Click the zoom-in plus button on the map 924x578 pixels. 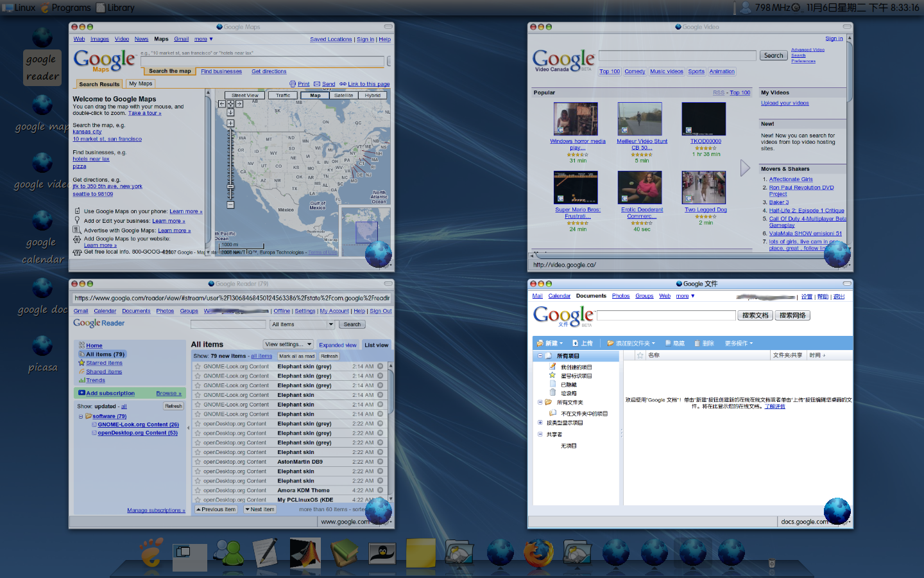(x=230, y=123)
